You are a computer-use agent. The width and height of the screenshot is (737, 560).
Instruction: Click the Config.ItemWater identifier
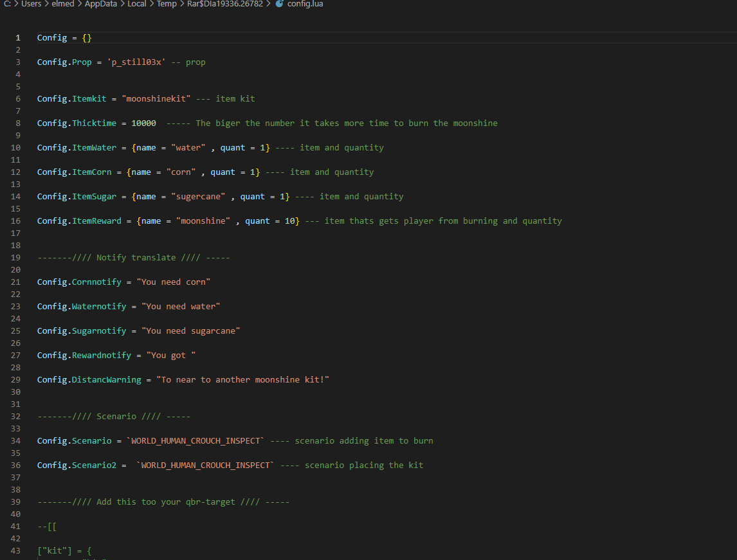coord(77,147)
